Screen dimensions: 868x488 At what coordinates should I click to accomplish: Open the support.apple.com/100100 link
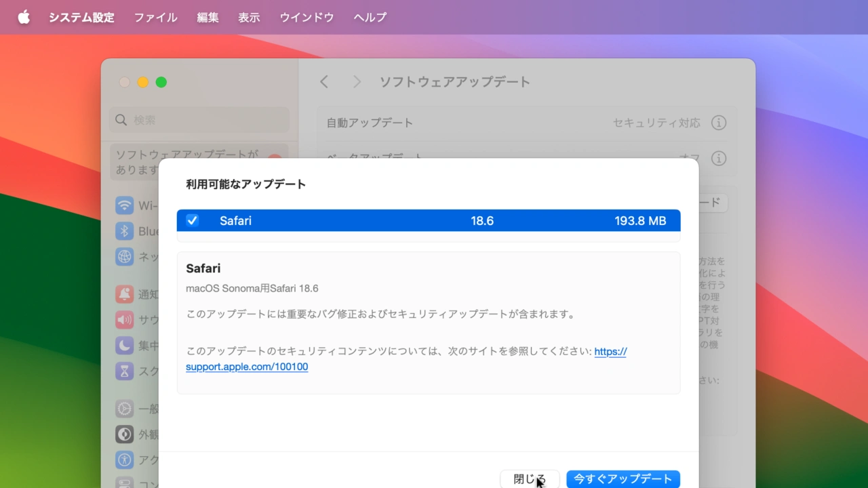(247, 367)
